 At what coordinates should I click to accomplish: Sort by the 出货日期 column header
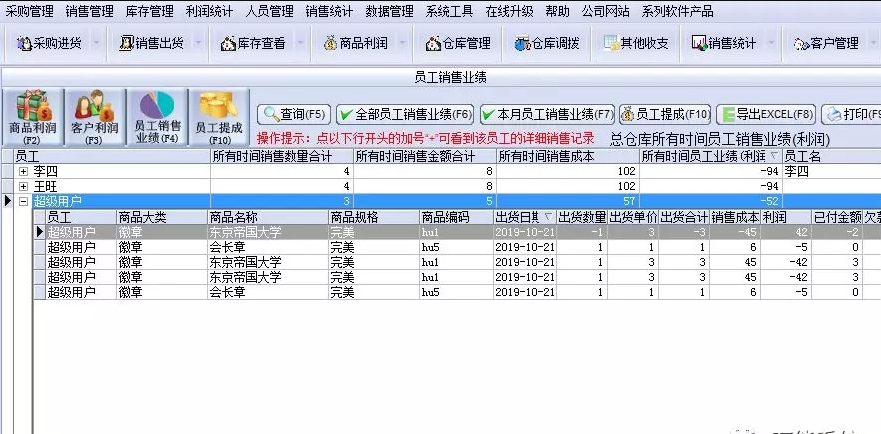525,217
